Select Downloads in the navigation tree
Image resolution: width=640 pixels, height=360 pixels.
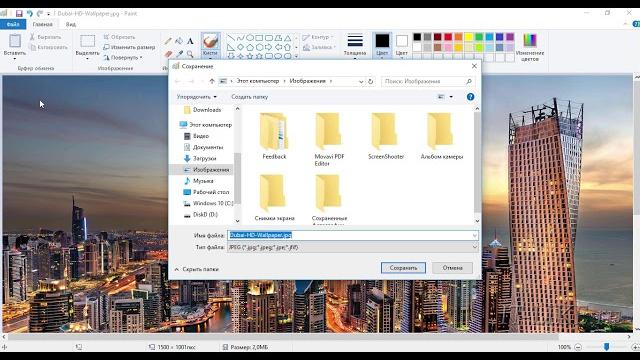pyautogui.click(x=207, y=110)
